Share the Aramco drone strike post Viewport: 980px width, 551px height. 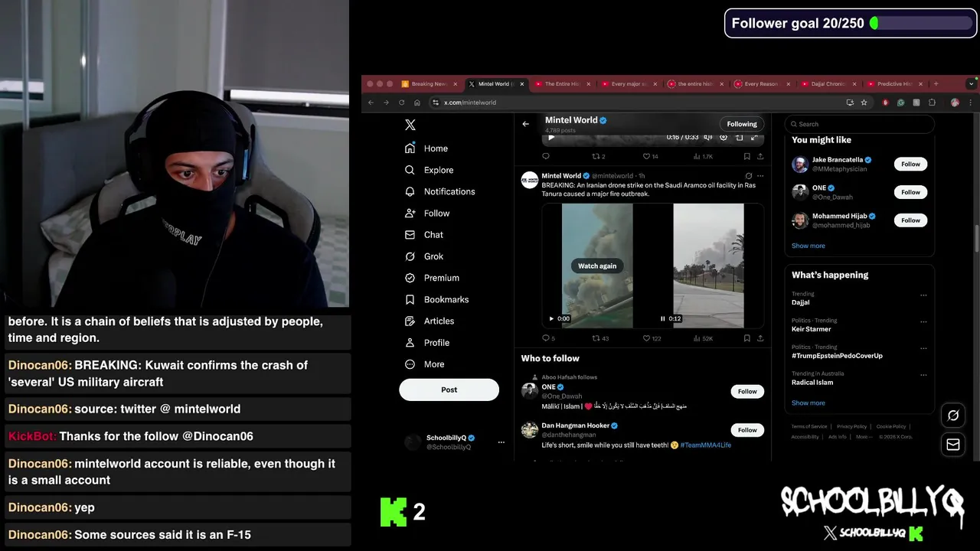coord(760,338)
